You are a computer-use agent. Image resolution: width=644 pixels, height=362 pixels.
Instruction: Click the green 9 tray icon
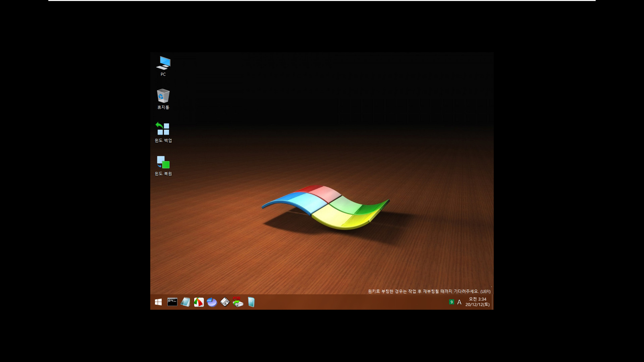point(451,302)
